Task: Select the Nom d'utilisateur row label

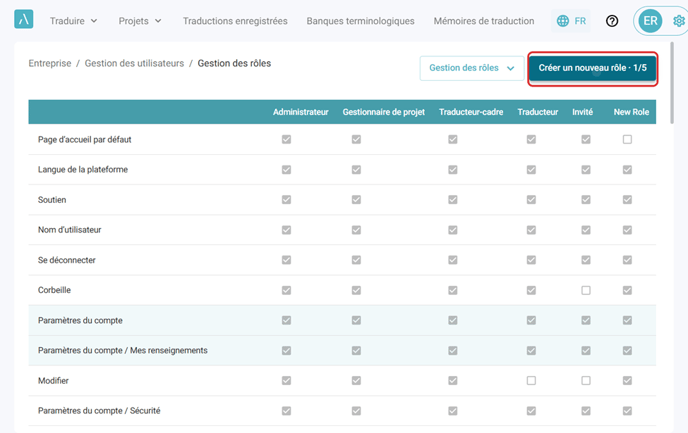Action: (x=69, y=230)
